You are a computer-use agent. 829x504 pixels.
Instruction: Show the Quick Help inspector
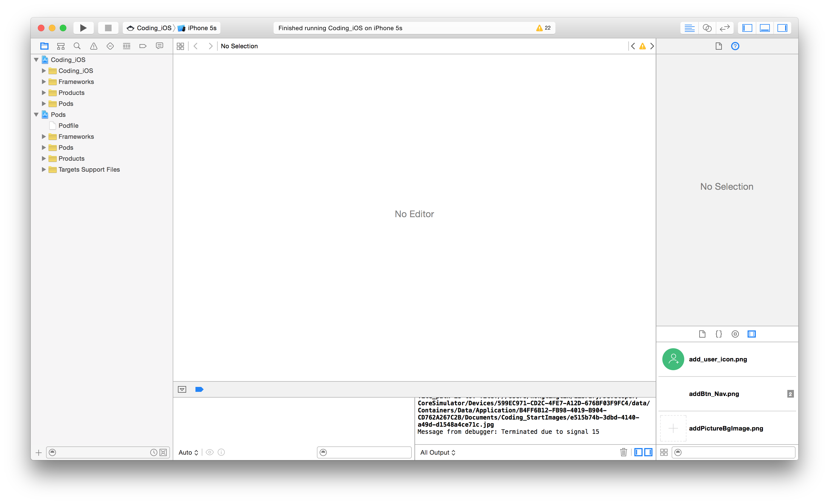pos(735,46)
